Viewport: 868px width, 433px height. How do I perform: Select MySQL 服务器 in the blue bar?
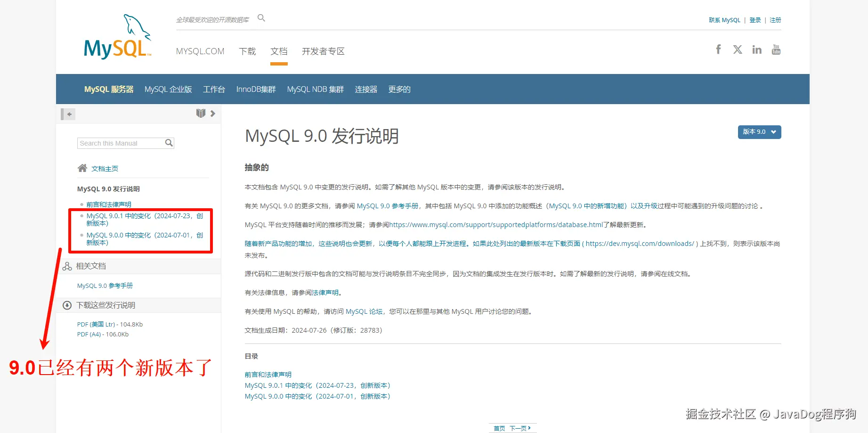109,90
